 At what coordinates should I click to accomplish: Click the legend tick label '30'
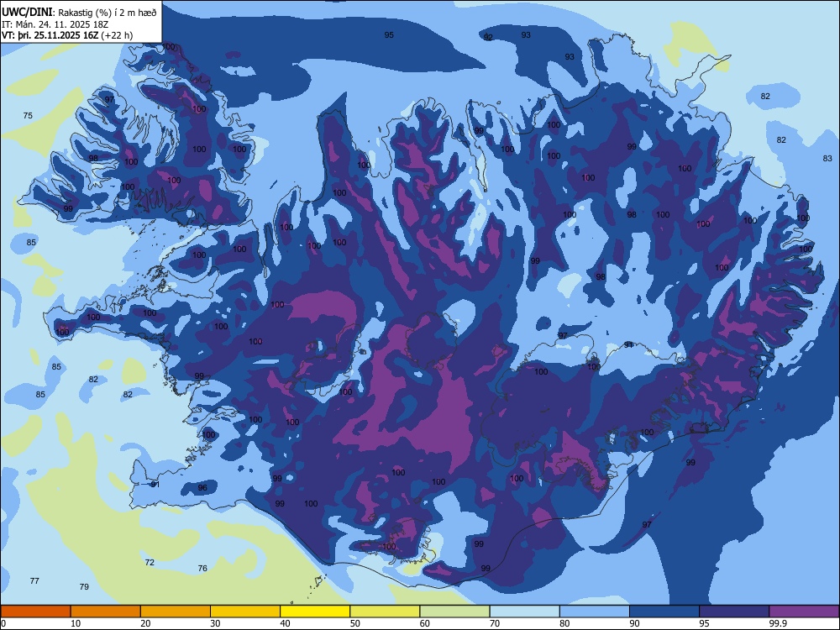click(x=215, y=623)
